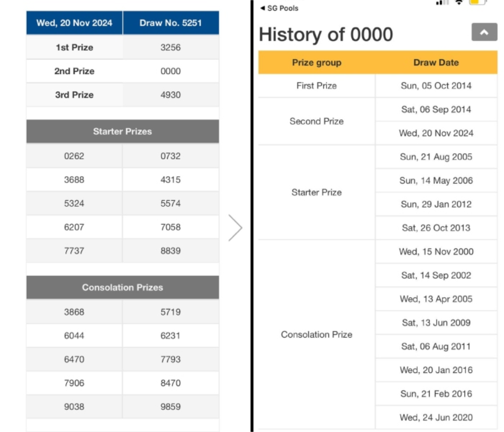Click the right arrow between the panels
This screenshot has width=504, height=432.
(x=235, y=228)
